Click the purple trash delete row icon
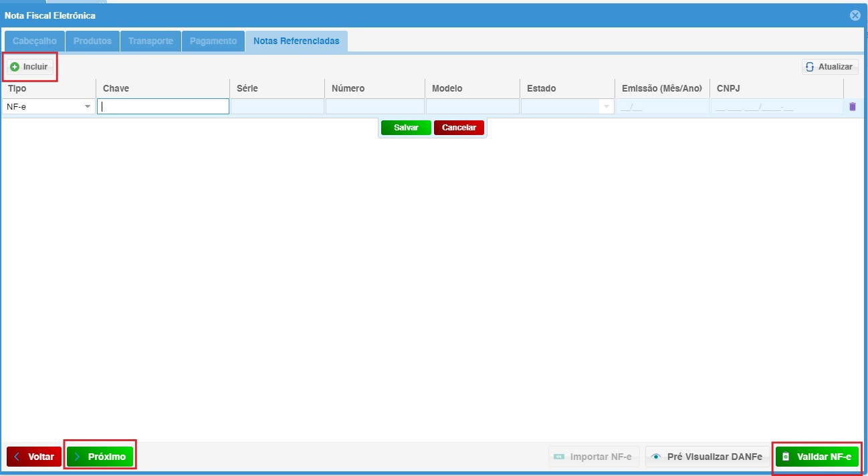Image resolution: width=868 pixels, height=476 pixels. (852, 107)
